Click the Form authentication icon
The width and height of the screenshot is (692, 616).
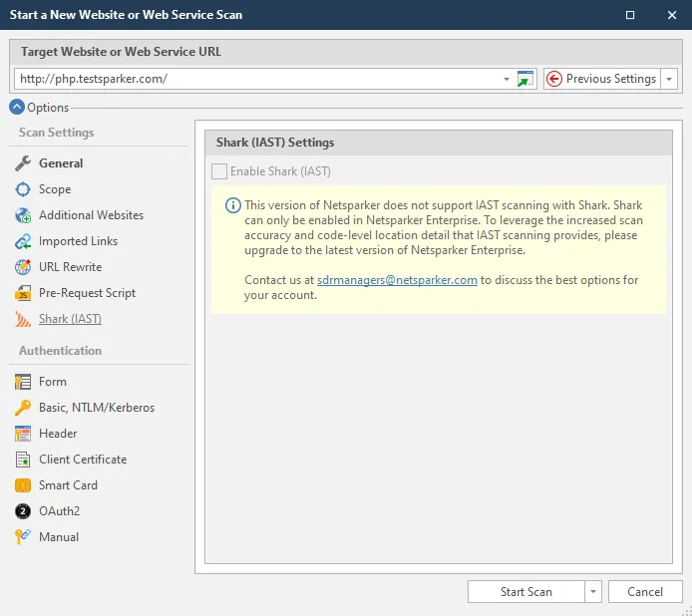[23, 382]
